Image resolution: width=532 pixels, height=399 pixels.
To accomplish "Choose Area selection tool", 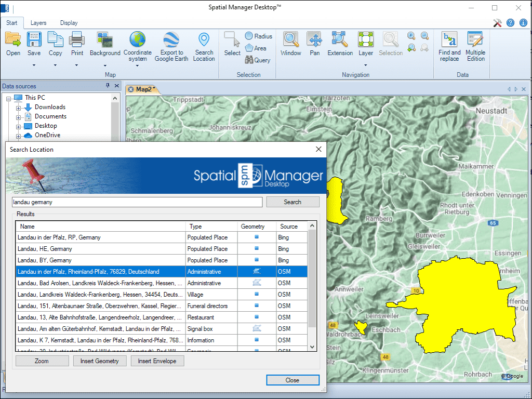I will [256, 48].
